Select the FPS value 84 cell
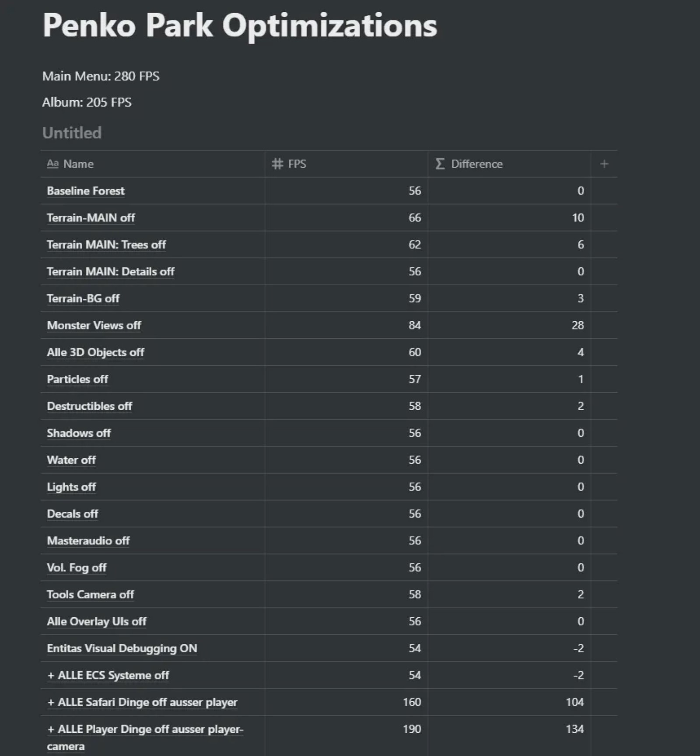700x756 pixels. coord(346,325)
